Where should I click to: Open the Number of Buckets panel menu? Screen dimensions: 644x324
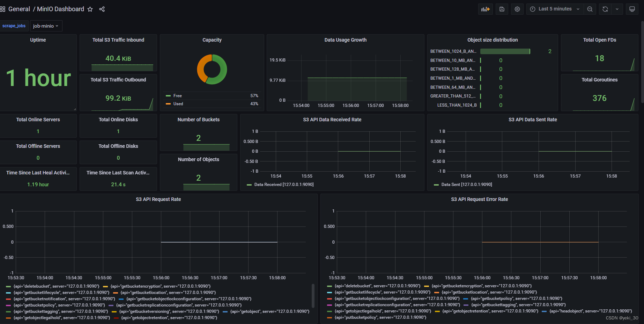(199, 120)
